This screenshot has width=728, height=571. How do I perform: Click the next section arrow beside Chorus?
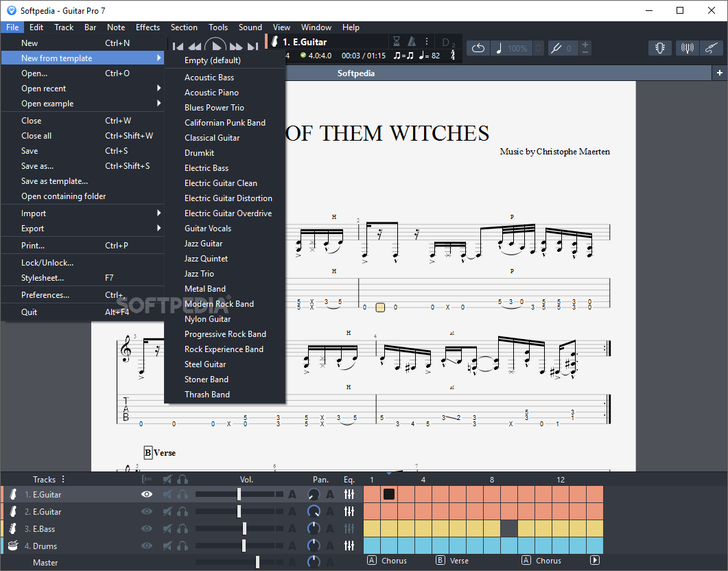595,560
